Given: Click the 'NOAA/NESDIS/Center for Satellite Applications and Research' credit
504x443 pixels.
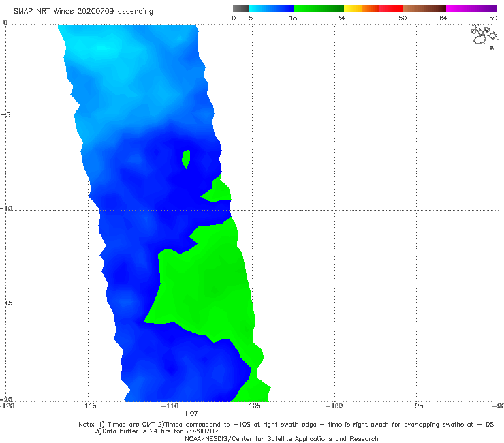Looking at the screenshot, I should (281, 438).
